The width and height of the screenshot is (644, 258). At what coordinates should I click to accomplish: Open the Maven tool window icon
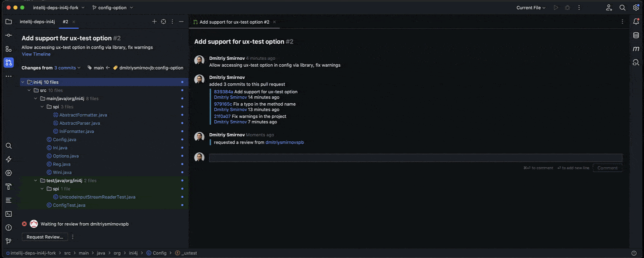coord(636,49)
